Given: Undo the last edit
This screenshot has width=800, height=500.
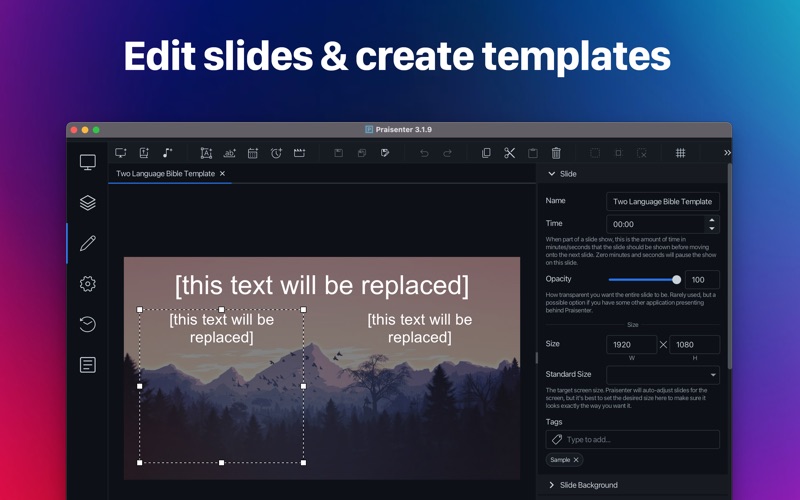Looking at the screenshot, I should [x=424, y=153].
